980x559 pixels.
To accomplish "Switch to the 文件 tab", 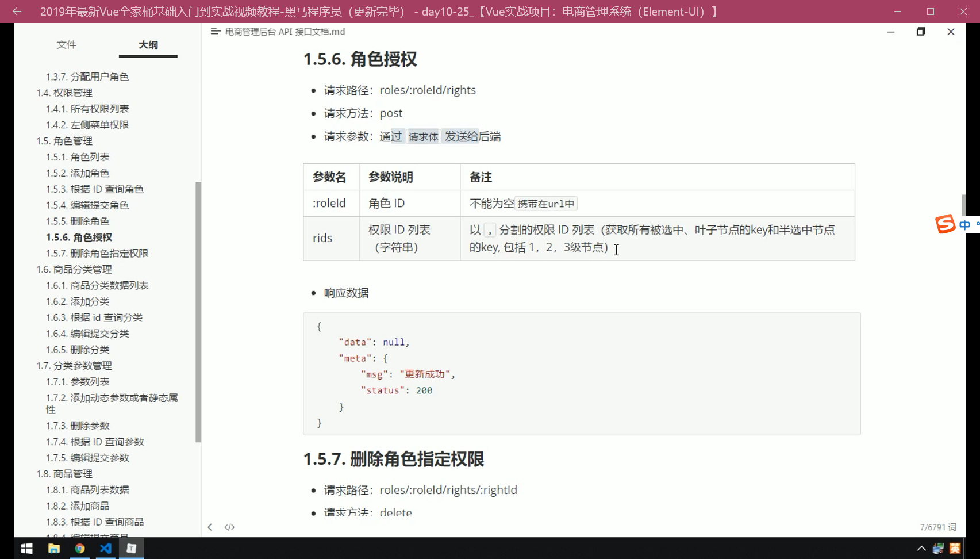I will coord(67,45).
